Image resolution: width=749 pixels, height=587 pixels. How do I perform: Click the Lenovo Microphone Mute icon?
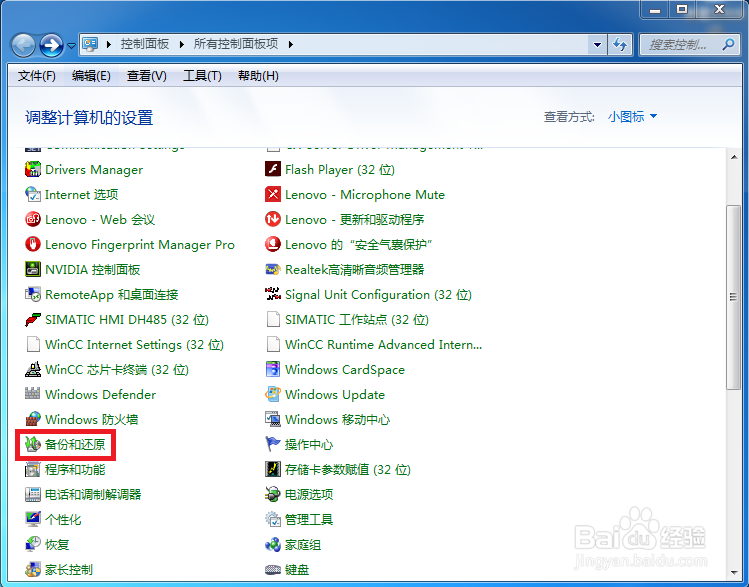273,194
